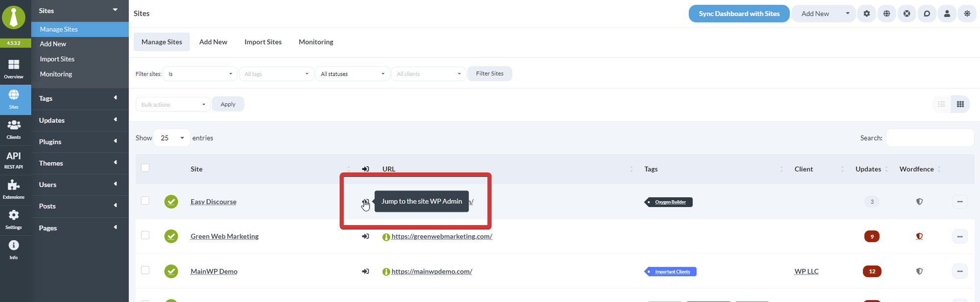Click the lifebuoy help icon in top bar

point(907,14)
